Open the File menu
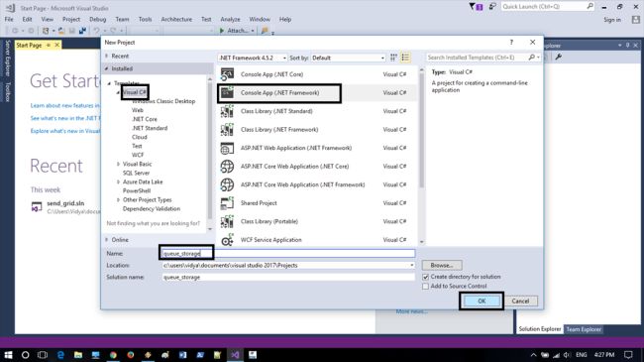This screenshot has height=362, width=644. (9, 19)
